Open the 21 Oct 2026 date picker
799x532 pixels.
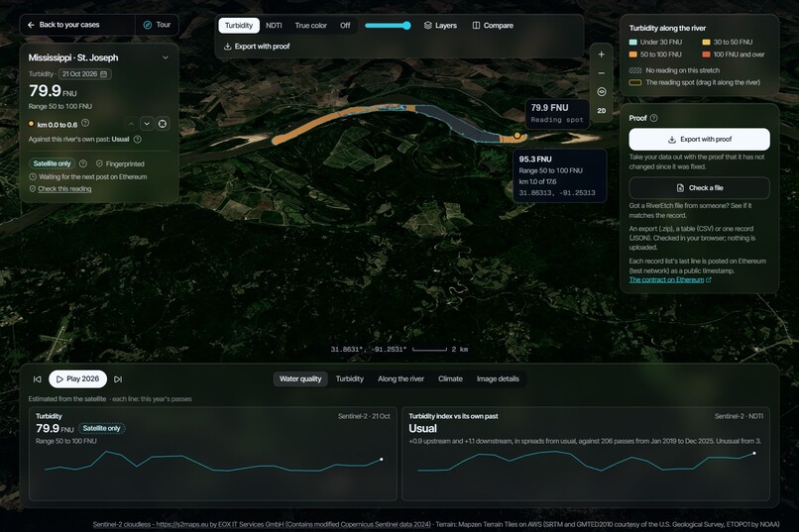[84, 74]
